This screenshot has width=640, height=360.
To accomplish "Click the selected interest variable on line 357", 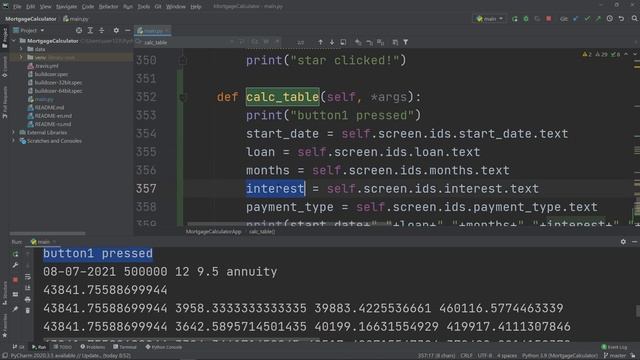I will coord(275,189).
